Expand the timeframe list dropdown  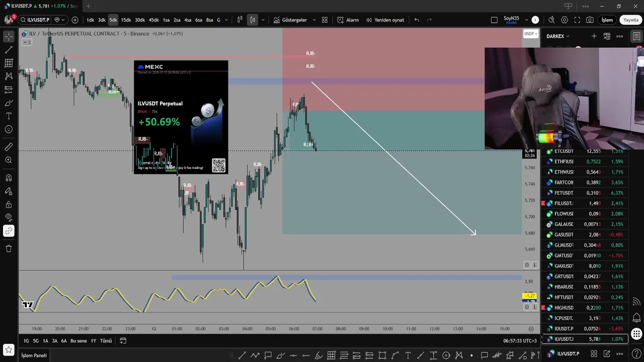226,20
